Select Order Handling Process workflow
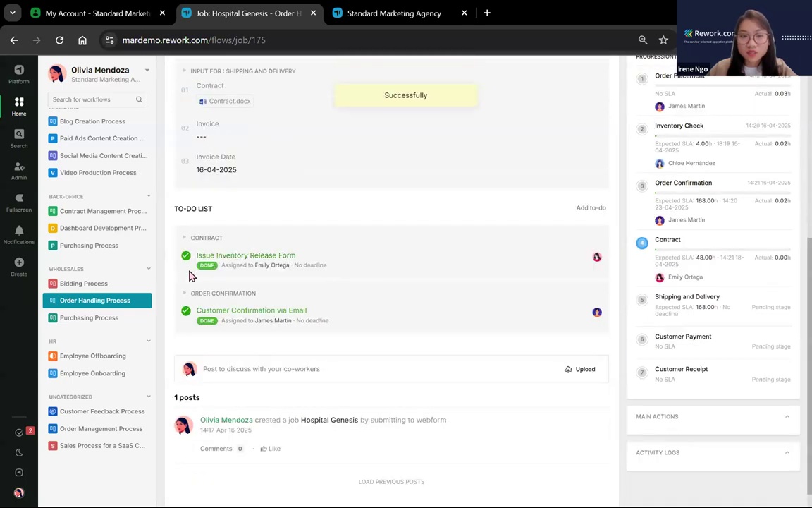The height and width of the screenshot is (508, 812). [x=97, y=301]
